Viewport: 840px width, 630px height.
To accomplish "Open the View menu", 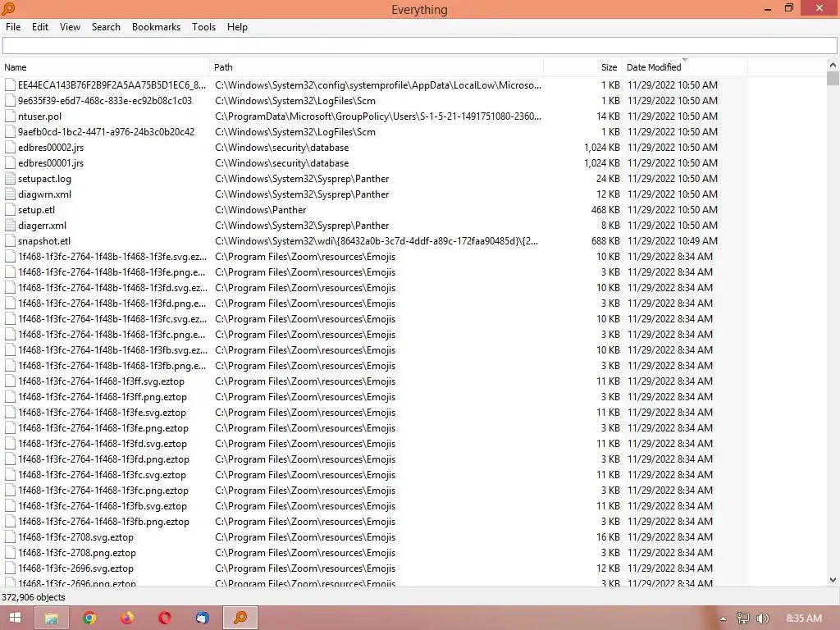I will [70, 27].
